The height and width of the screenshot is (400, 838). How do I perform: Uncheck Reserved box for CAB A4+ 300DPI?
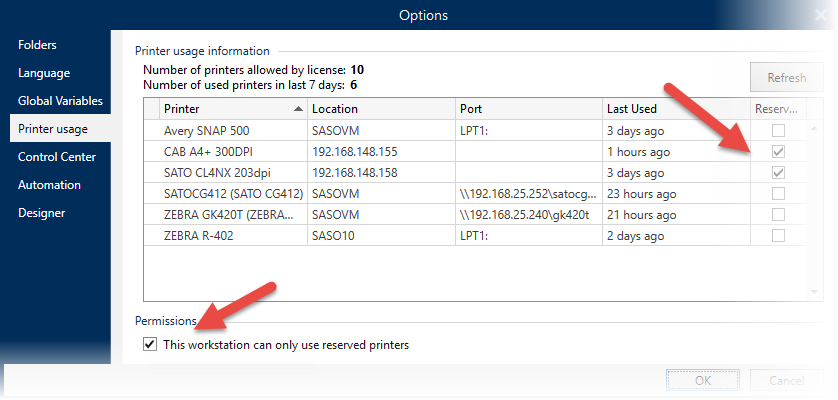pos(778,152)
